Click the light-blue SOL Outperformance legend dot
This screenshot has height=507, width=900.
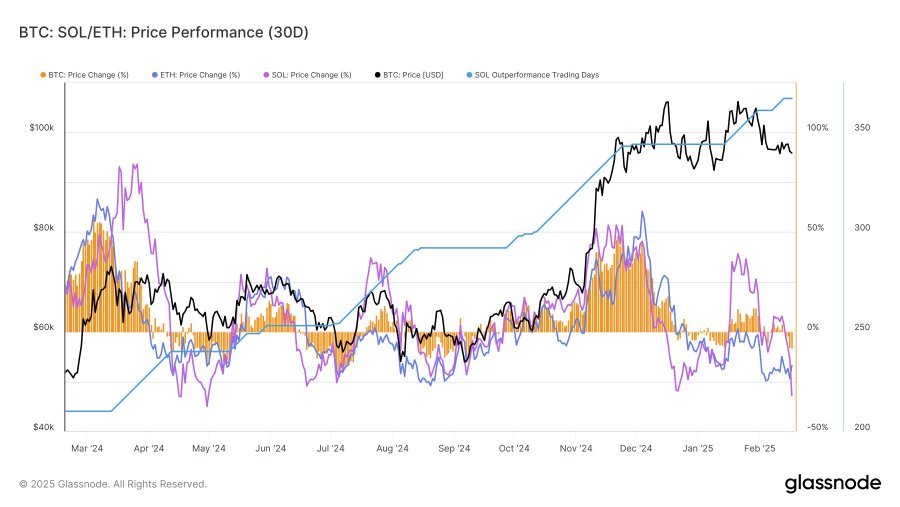click(468, 75)
